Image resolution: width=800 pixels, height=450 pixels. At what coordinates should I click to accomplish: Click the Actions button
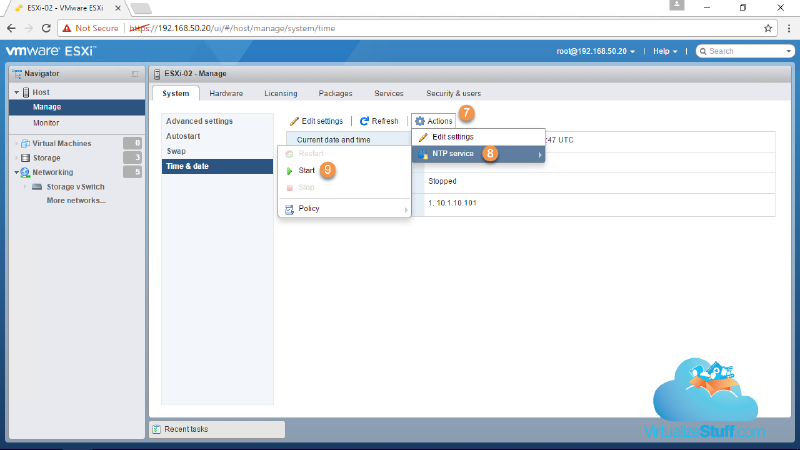(x=434, y=121)
